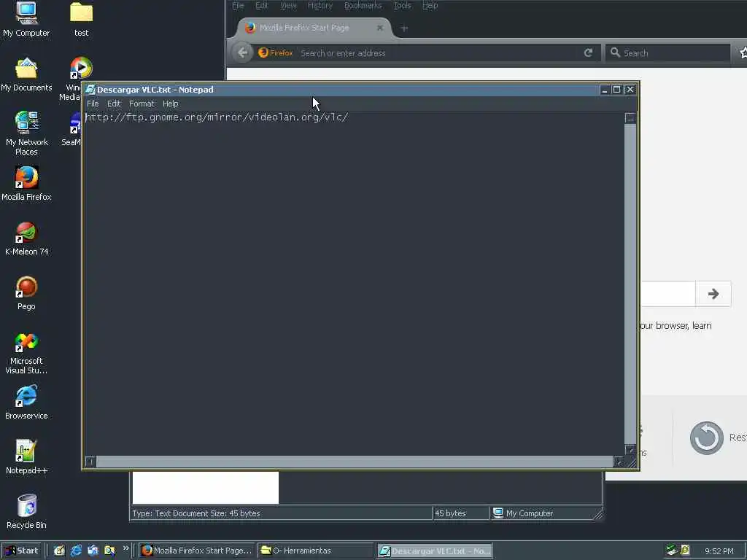
Task: Click Descargar VLC.txt Notepad taskbar button
Action: 435,551
